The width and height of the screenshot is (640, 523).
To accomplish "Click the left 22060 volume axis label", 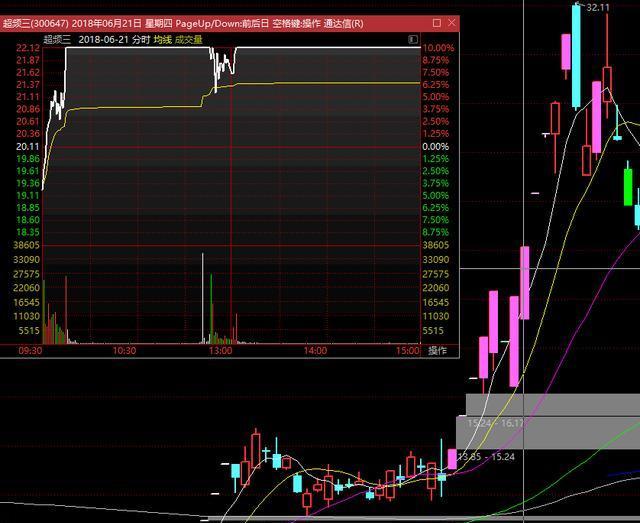I will pyautogui.click(x=27, y=288).
